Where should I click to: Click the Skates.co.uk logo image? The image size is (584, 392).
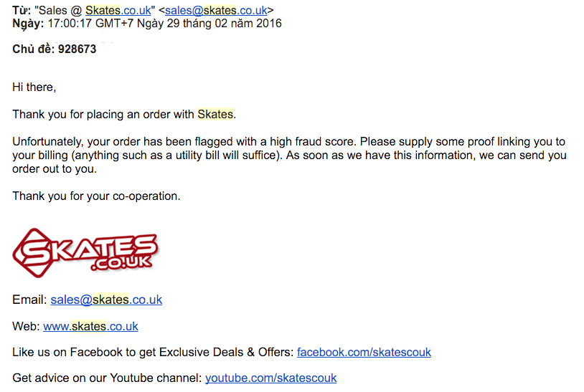[85, 252]
